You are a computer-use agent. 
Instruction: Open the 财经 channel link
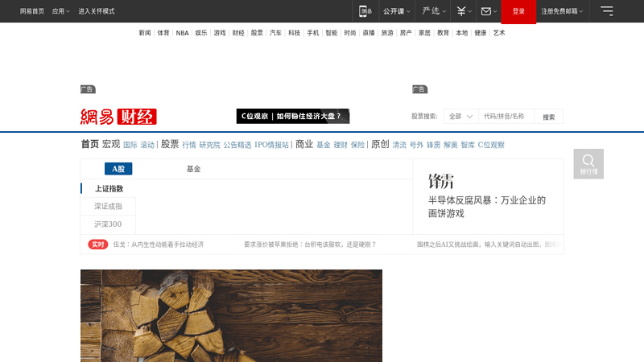[238, 33]
